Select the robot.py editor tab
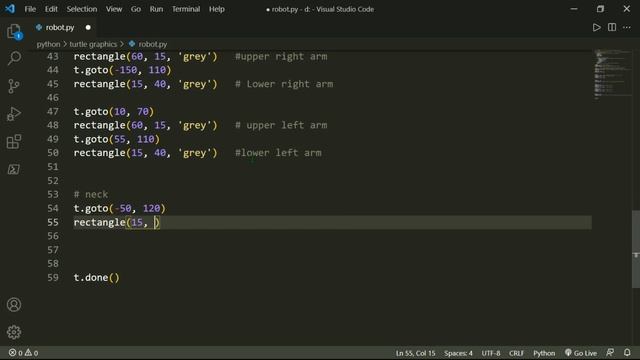Image resolution: width=640 pixels, height=360 pixels. click(x=63, y=27)
